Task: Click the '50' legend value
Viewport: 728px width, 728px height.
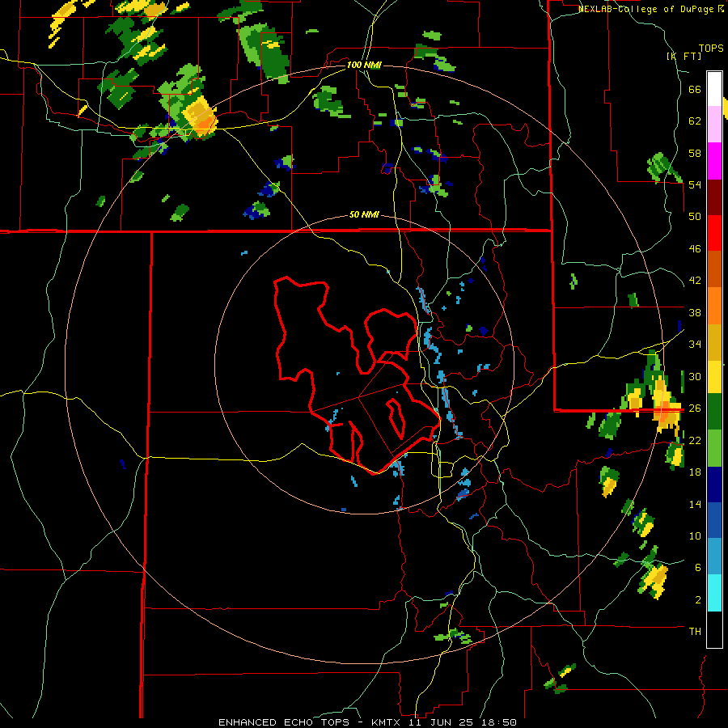Action: click(695, 217)
